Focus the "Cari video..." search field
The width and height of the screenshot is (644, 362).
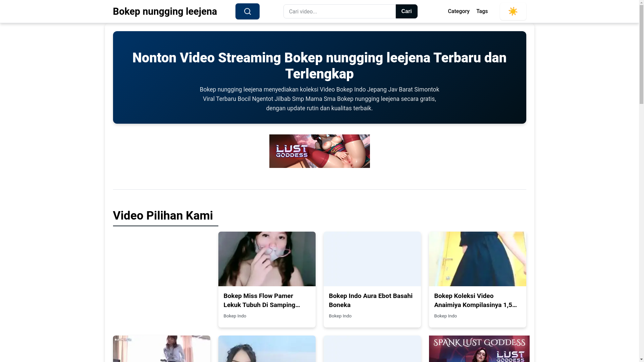pos(339,11)
